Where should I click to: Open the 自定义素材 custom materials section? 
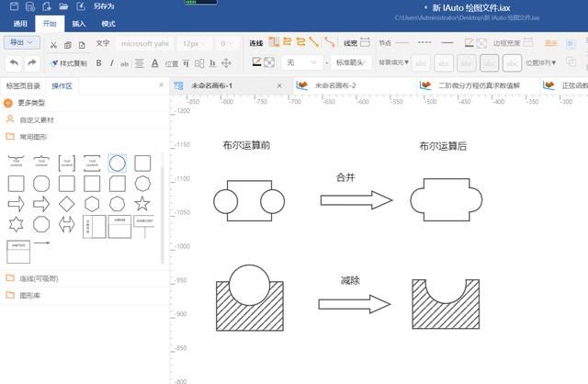[x=37, y=120]
